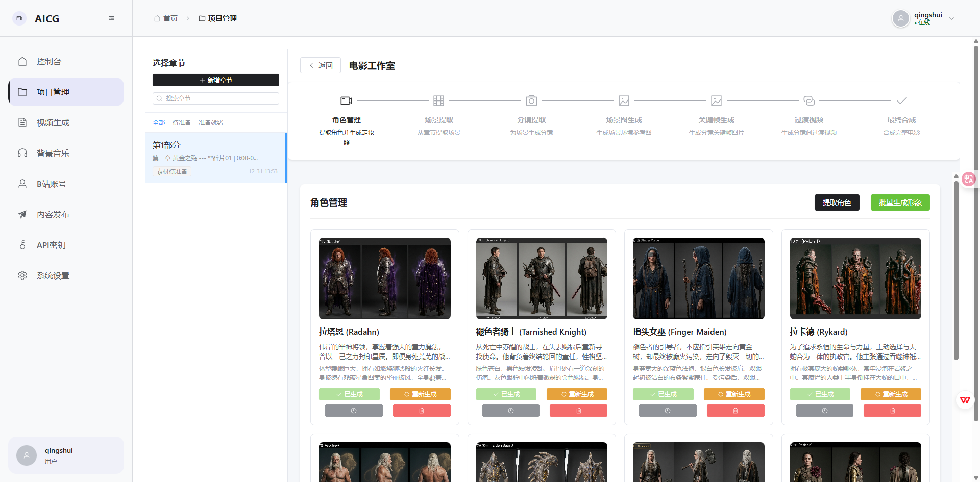
Task: Click the 最终合成 step checkmark icon
Action: (902, 100)
